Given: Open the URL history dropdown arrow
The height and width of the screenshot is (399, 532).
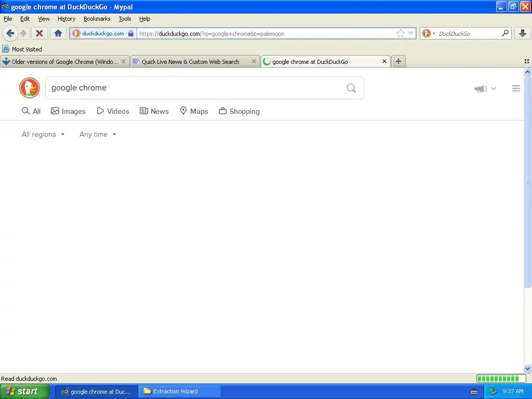Looking at the screenshot, I should pyautogui.click(x=410, y=33).
